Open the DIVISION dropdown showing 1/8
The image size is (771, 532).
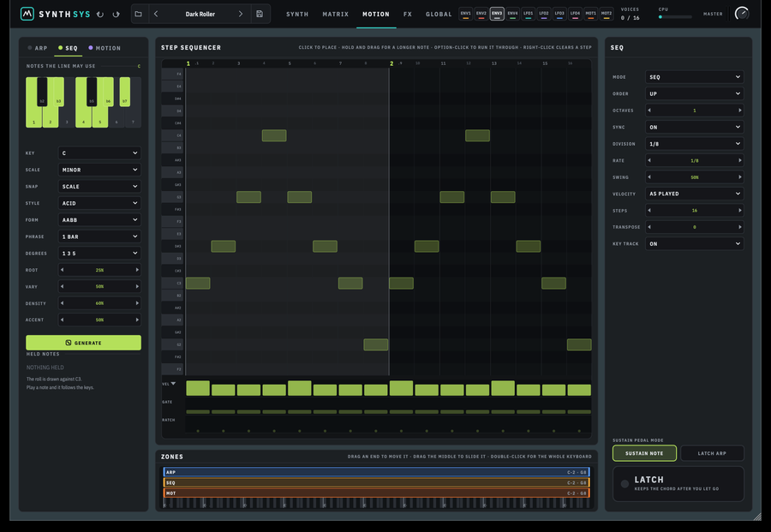[694, 144]
